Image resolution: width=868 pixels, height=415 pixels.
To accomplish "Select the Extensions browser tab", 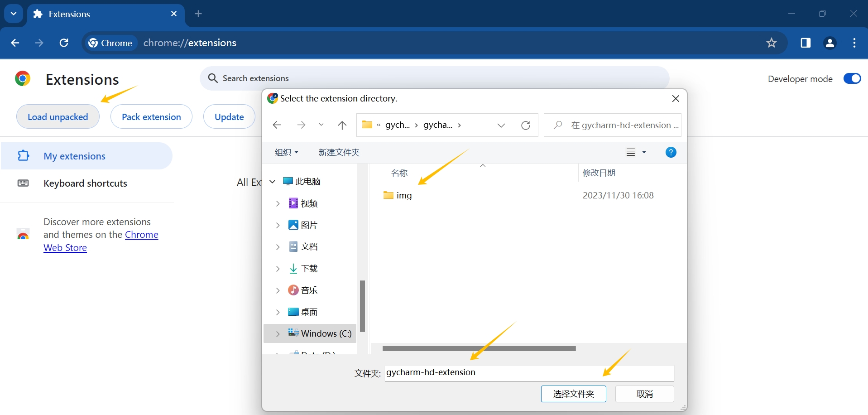I will coord(106,14).
